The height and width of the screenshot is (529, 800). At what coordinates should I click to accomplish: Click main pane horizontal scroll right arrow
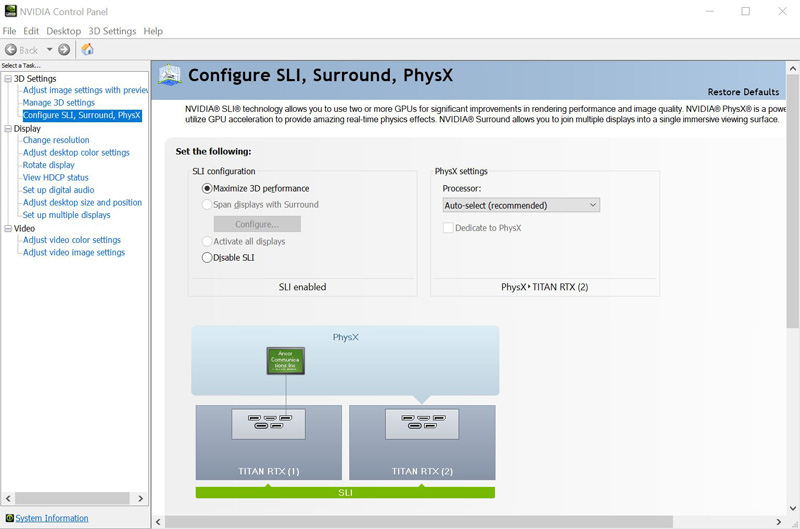[x=779, y=522]
